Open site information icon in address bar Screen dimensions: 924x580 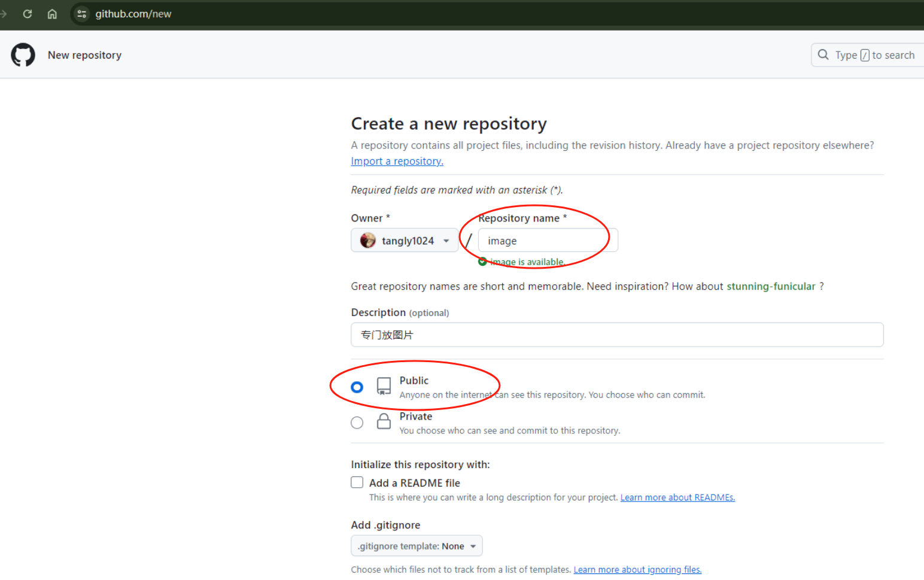[x=82, y=14]
